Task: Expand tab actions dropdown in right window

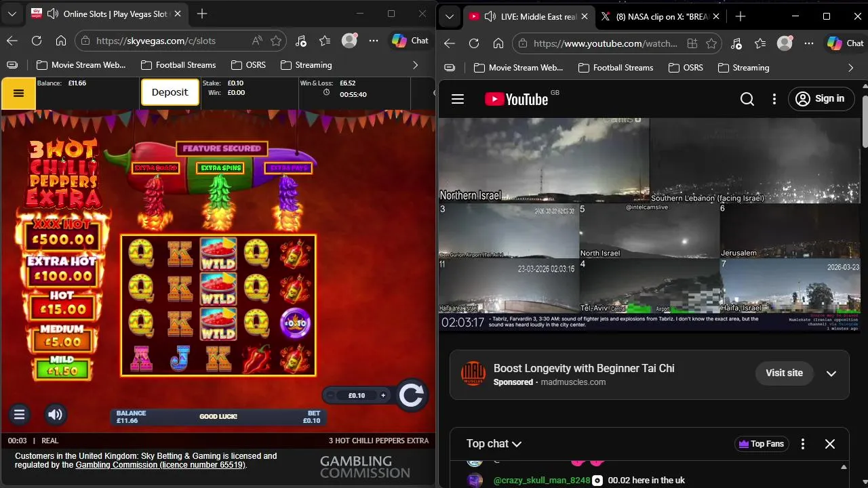Action: pos(449,16)
